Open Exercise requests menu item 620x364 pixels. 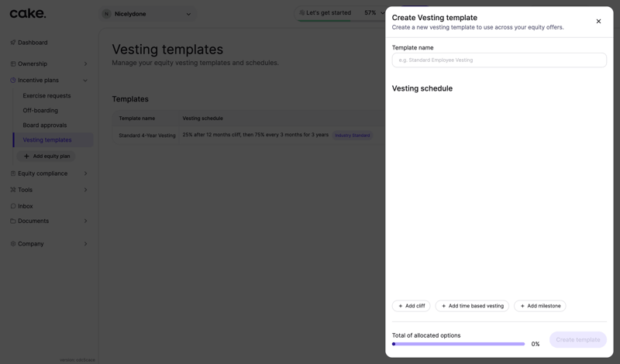pyautogui.click(x=46, y=96)
